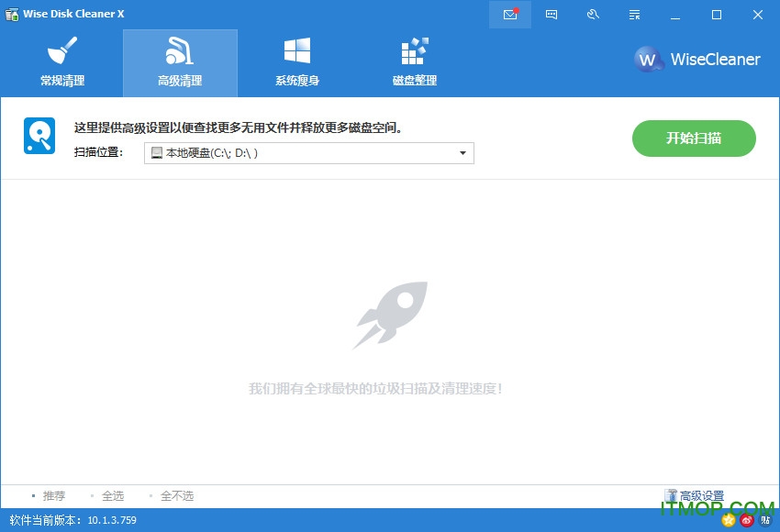The width and height of the screenshot is (780, 532).
Task: Switch to the 系统瘦身 (System Slimming) tab
Action: (297, 62)
